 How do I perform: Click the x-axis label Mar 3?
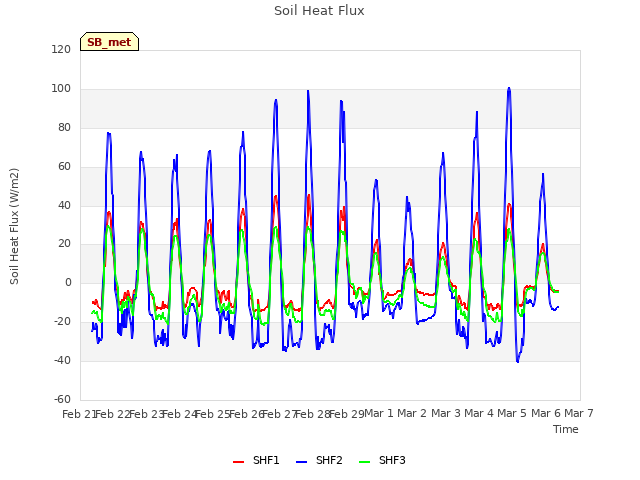tap(446, 413)
